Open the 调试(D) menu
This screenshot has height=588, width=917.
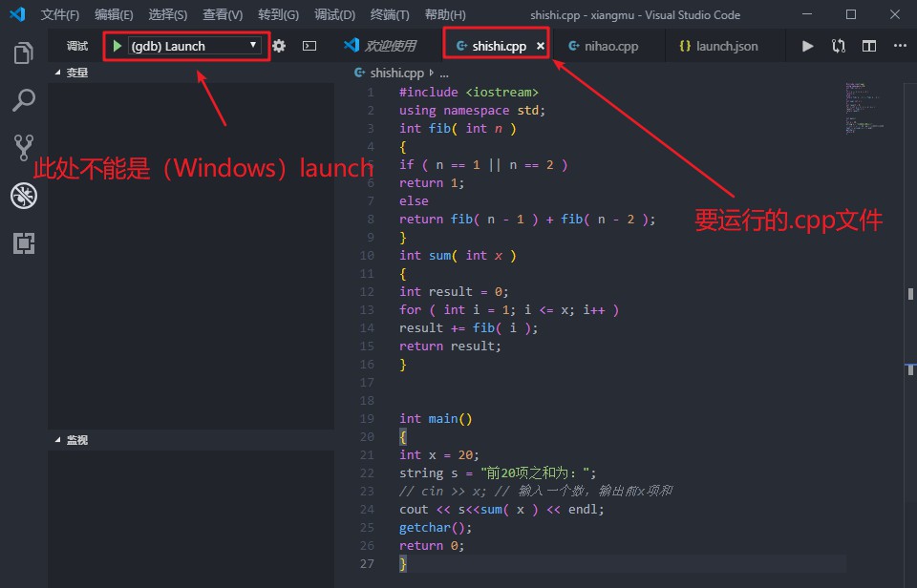334,14
